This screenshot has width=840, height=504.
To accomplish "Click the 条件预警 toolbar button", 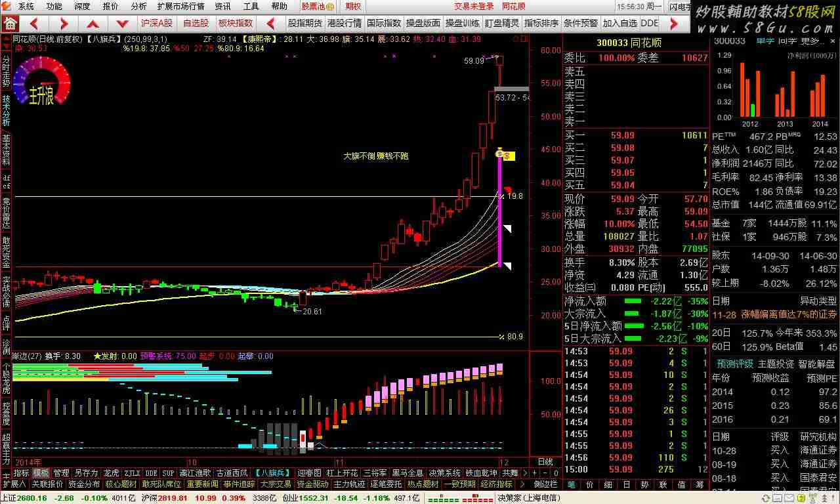I will pyautogui.click(x=581, y=23).
